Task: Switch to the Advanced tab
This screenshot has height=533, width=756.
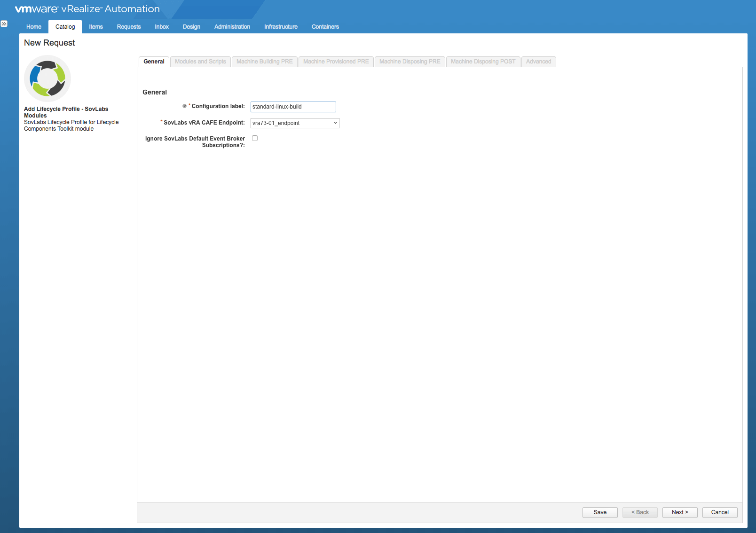Action: 538,62
